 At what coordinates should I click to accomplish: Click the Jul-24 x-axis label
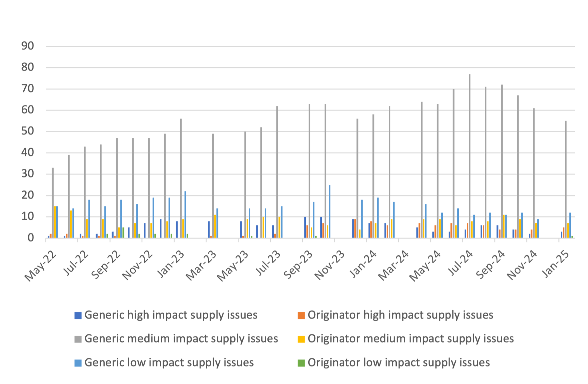[x=460, y=263]
